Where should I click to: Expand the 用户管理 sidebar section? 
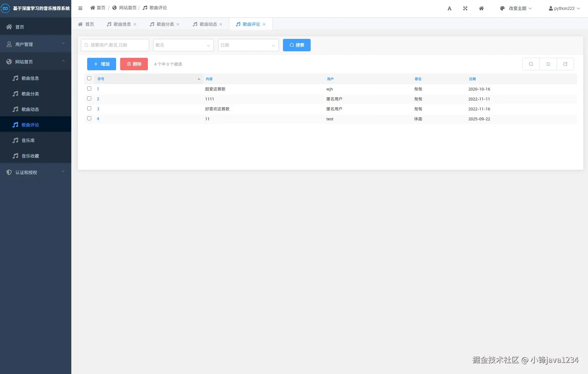tap(36, 44)
